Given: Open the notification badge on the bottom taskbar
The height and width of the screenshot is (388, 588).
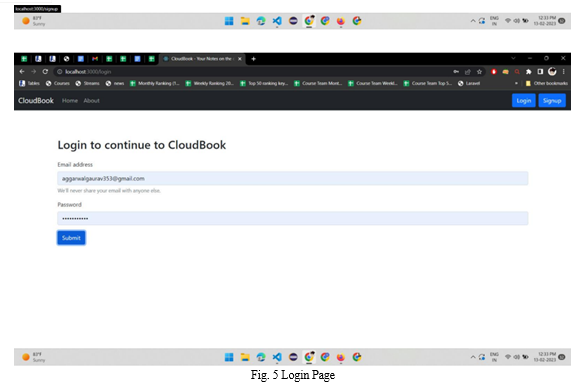Looking at the screenshot, I should point(562,357).
